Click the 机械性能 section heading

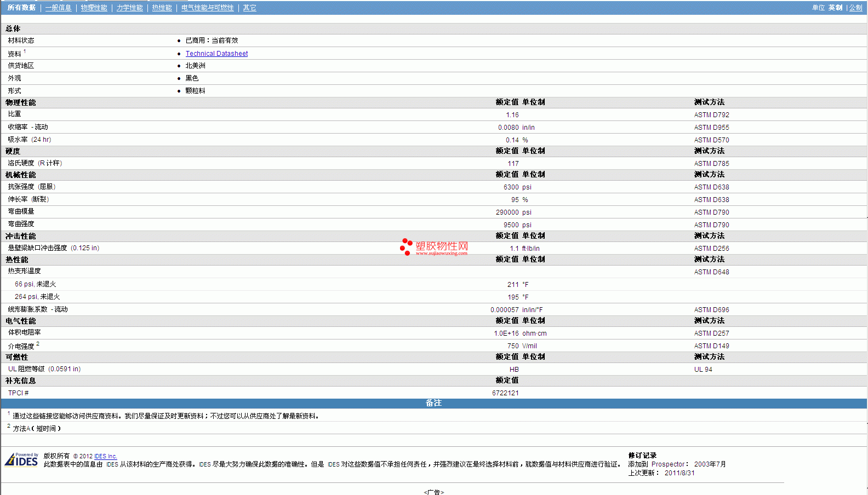click(x=20, y=175)
